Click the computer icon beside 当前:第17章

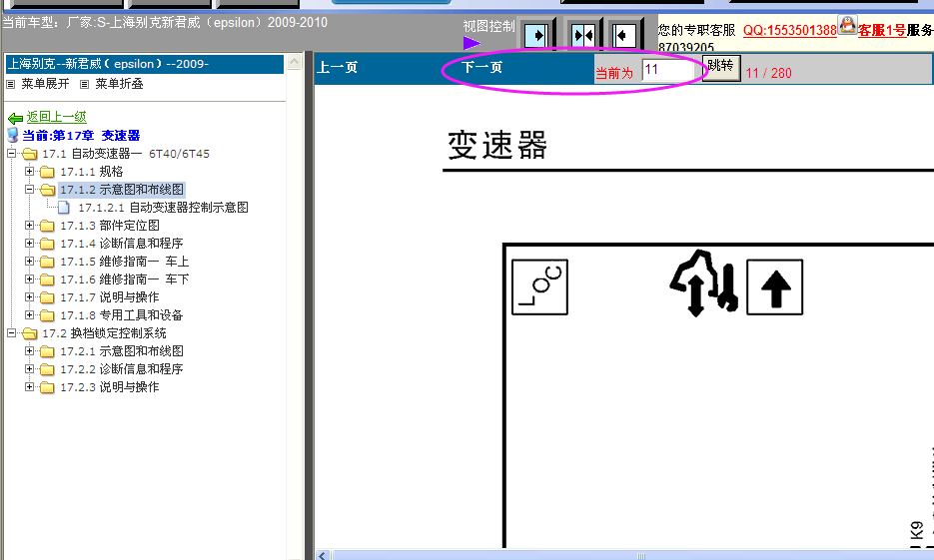(13, 135)
